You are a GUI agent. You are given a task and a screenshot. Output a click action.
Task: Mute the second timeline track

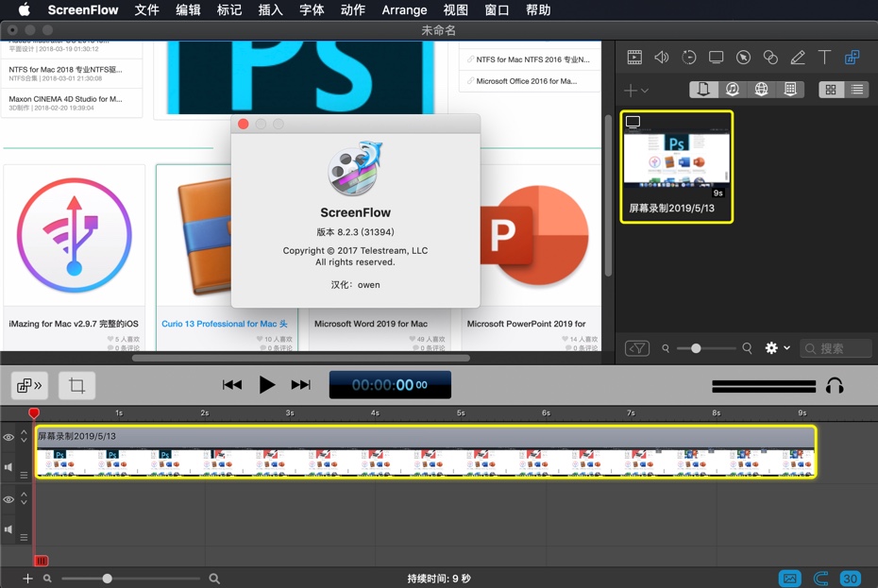8,529
